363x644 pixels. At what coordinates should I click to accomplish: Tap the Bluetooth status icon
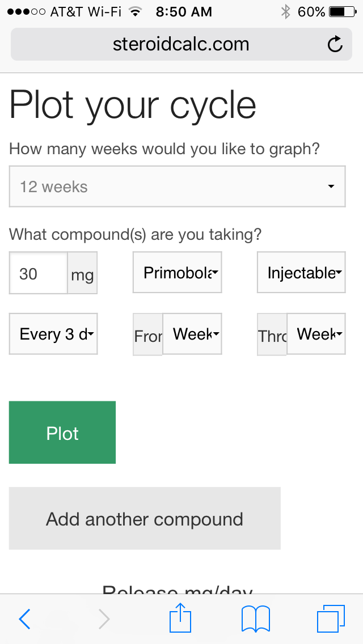pos(286,12)
